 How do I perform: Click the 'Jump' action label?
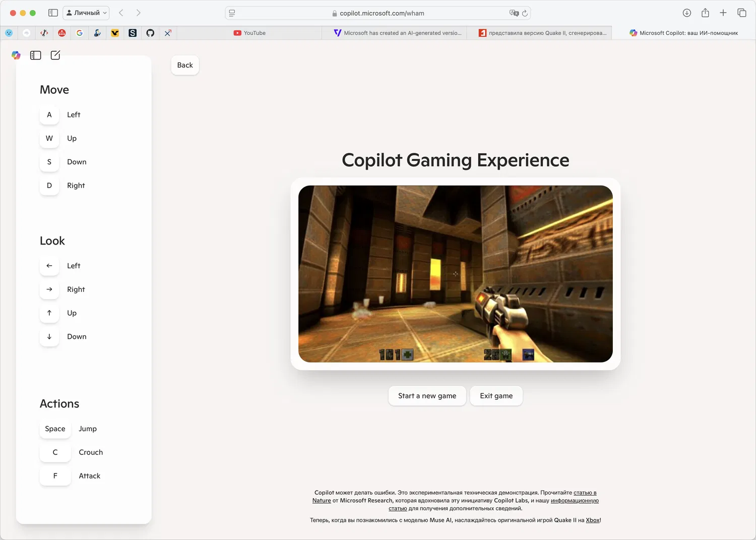(88, 429)
